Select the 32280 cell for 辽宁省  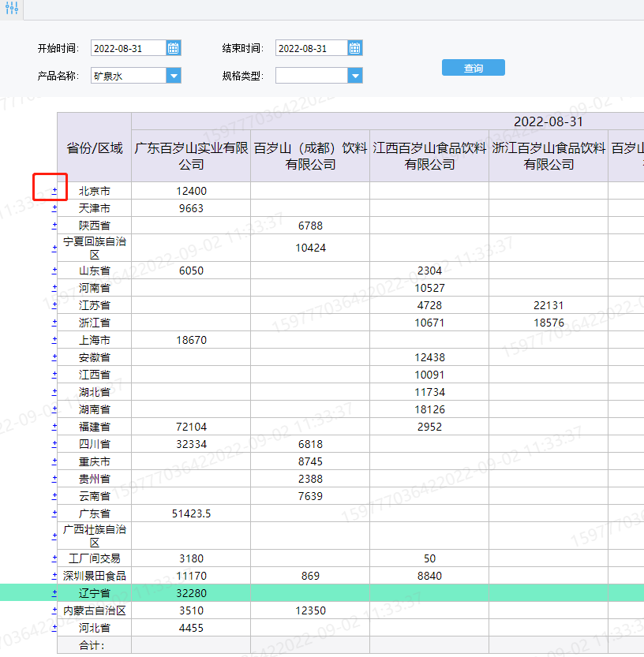pyautogui.click(x=191, y=593)
